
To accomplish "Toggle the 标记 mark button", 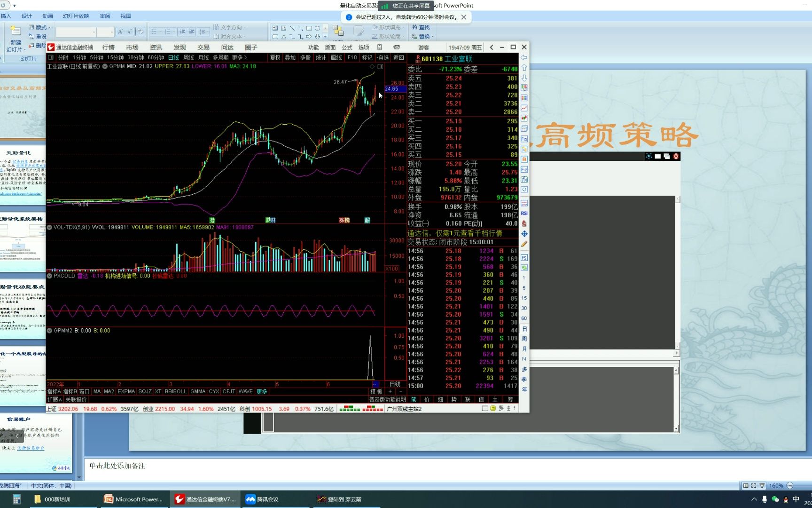I will pyautogui.click(x=367, y=57).
